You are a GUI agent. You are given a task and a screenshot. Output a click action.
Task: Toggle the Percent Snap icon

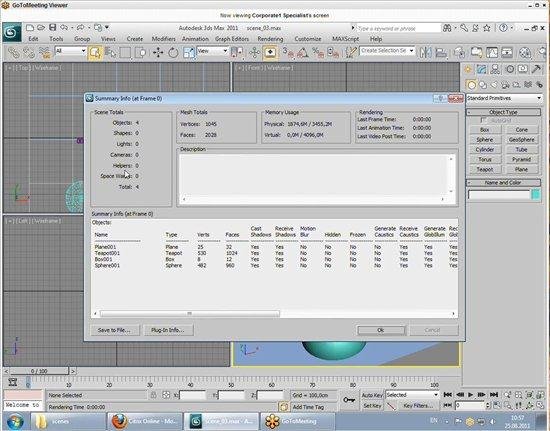tap(318, 53)
